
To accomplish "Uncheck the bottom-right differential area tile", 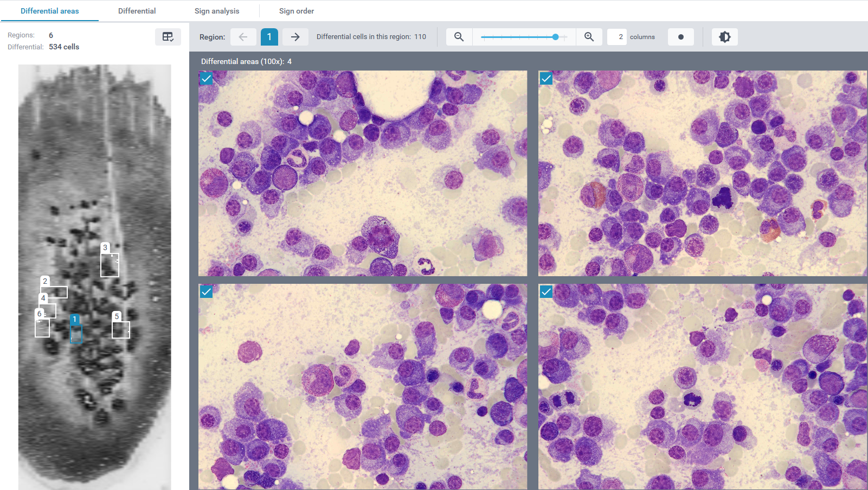I will (x=546, y=292).
